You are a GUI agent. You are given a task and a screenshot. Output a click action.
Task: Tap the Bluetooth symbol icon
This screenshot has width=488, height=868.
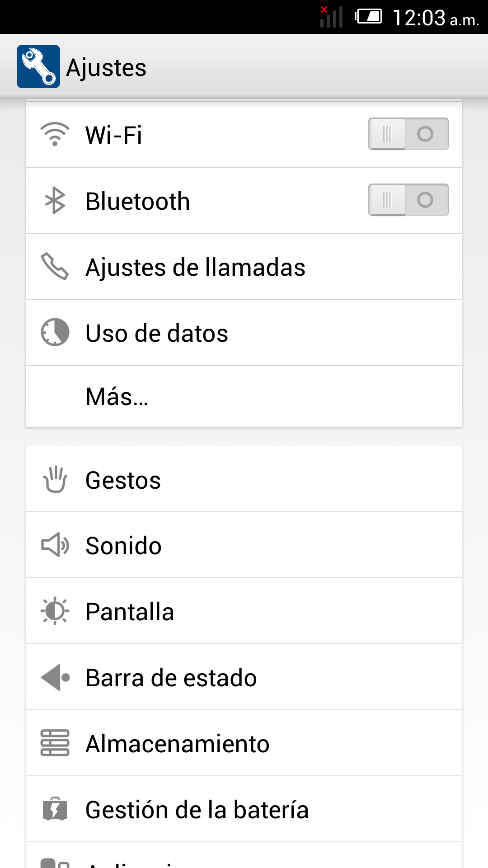(x=55, y=200)
